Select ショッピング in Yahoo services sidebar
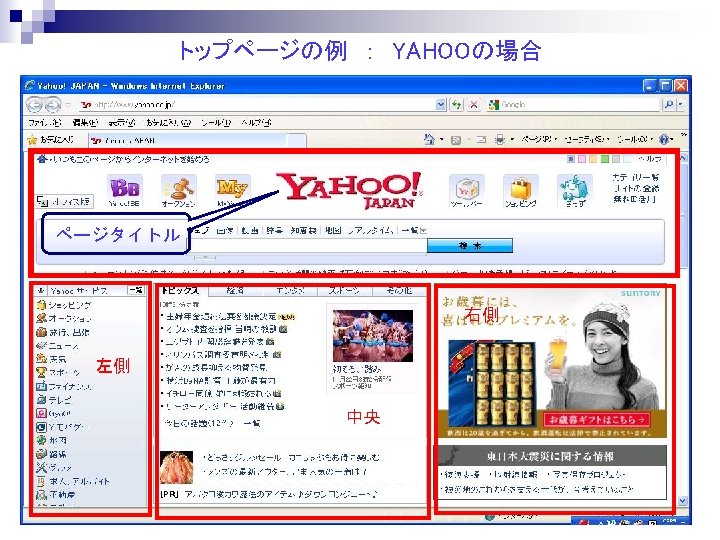The height and width of the screenshot is (540, 720). click(x=64, y=304)
